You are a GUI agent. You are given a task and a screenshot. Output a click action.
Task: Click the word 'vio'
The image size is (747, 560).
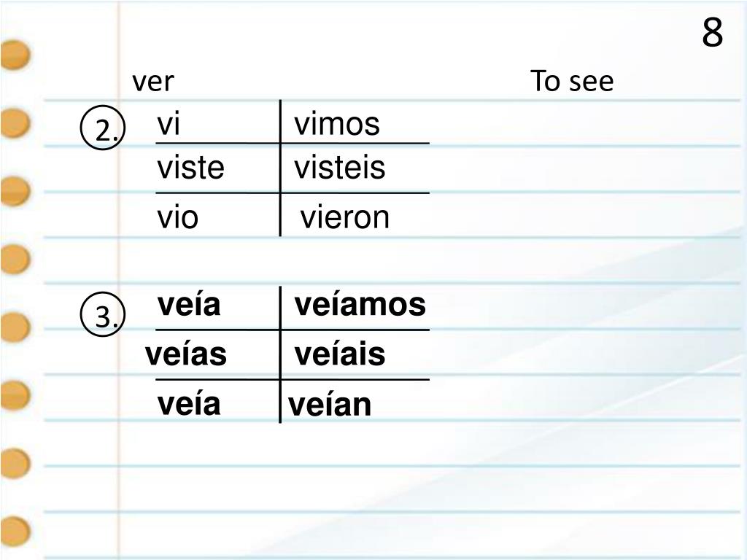click(x=178, y=217)
